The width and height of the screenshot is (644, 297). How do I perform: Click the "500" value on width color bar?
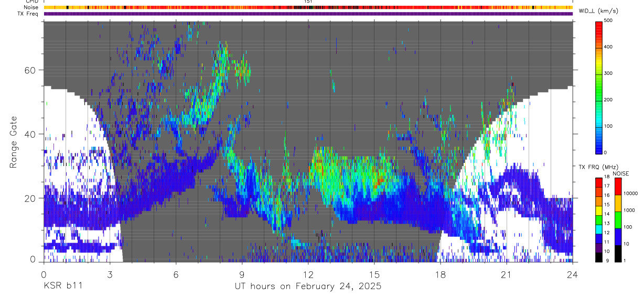(x=609, y=21)
